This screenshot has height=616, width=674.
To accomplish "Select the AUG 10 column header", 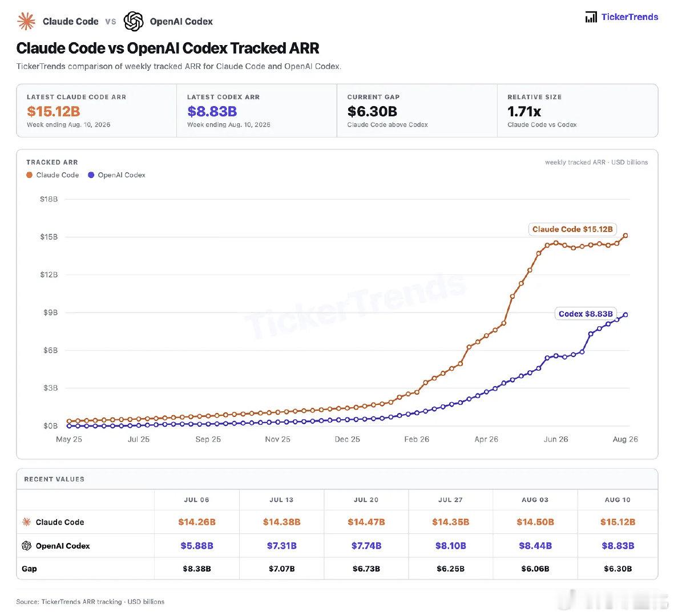I will pyautogui.click(x=618, y=500).
